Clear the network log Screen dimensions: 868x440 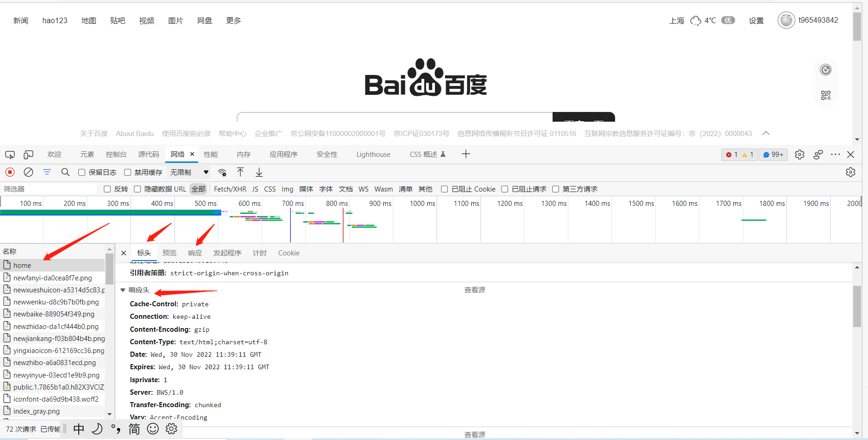coord(28,172)
